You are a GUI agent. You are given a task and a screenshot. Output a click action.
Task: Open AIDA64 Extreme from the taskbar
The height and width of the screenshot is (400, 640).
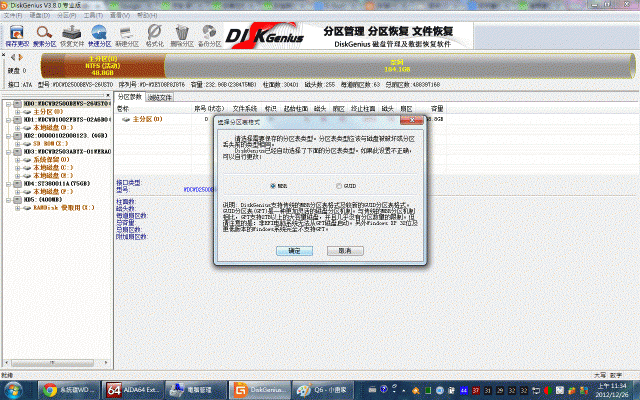pos(133,390)
